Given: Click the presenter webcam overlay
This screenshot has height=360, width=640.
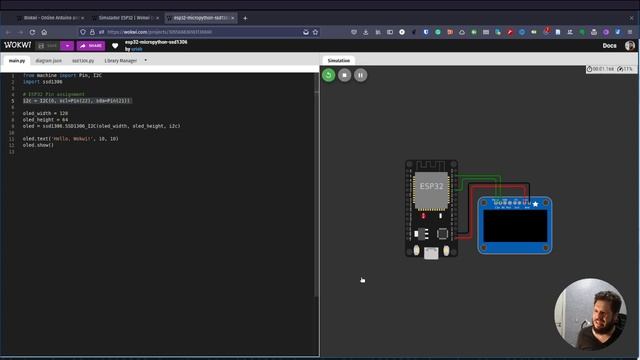Looking at the screenshot, I should point(590,314).
